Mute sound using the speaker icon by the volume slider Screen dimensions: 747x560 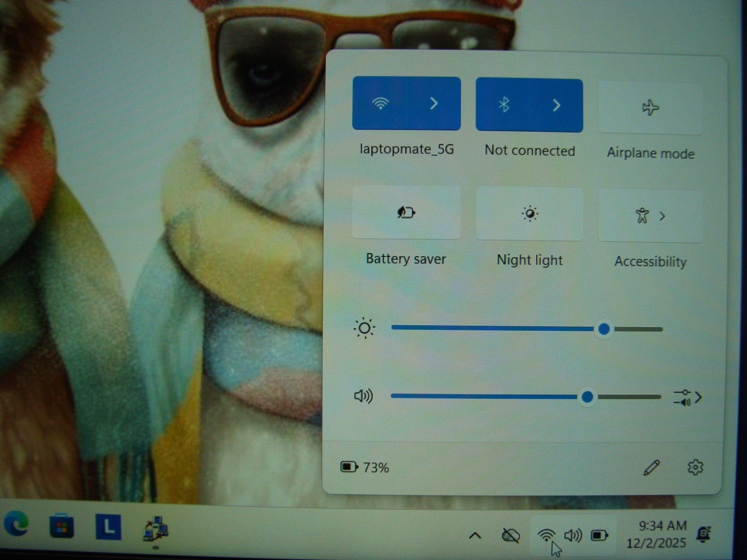pyautogui.click(x=363, y=396)
